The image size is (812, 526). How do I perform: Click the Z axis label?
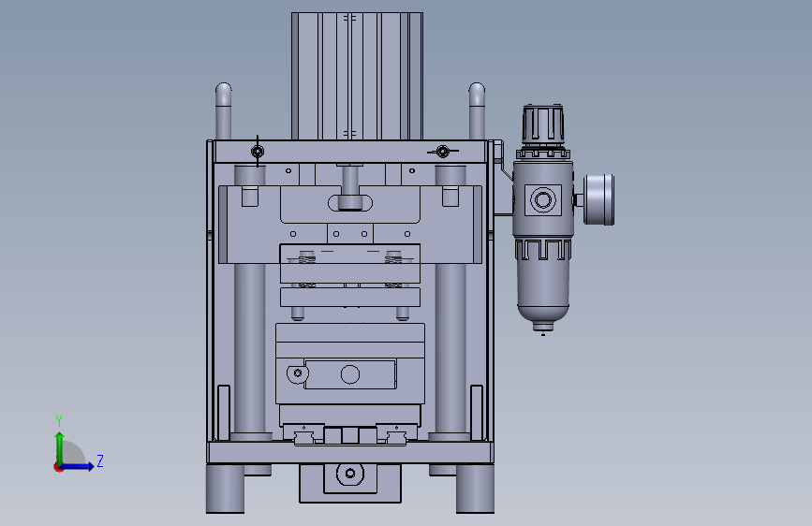click(100, 460)
